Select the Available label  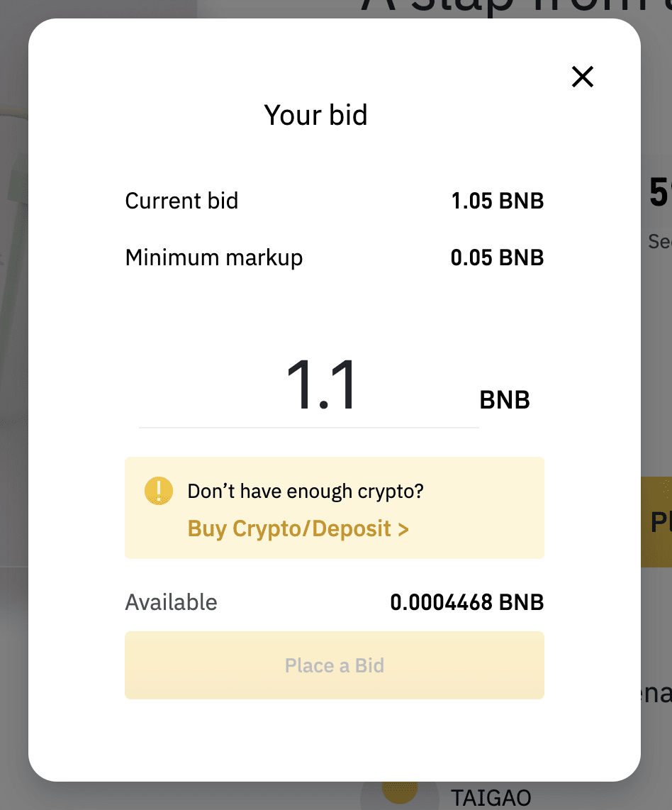pyautogui.click(x=171, y=602)
